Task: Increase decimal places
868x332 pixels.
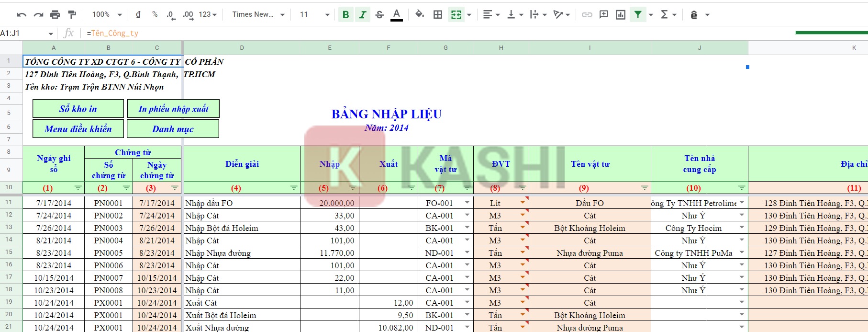Action: pyautogui.click(x=188, y=15)
